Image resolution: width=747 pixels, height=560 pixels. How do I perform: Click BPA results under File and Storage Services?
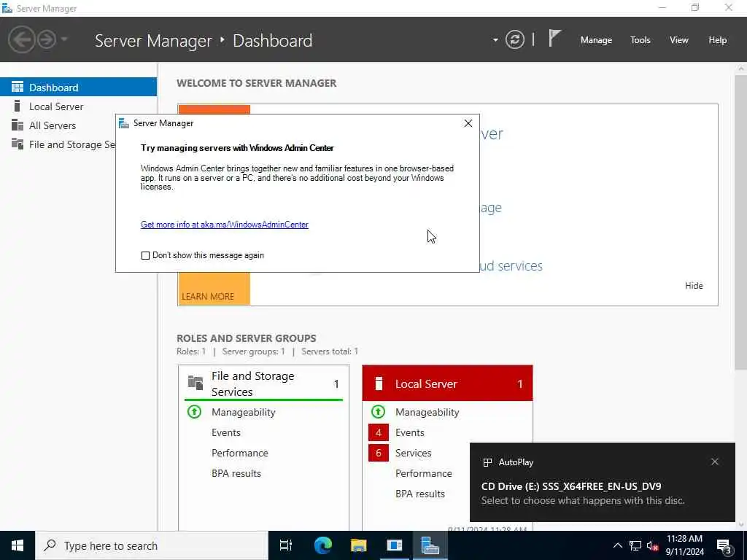[x=236, y=473]
